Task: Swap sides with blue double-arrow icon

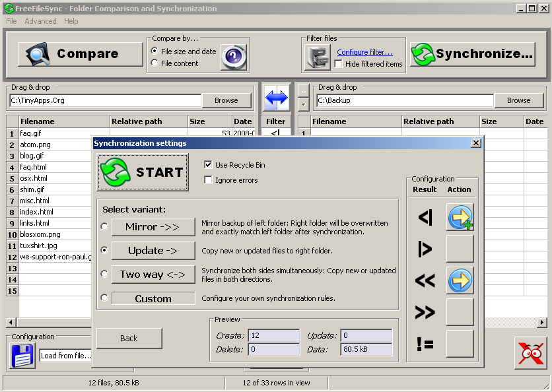Action: 276,98
